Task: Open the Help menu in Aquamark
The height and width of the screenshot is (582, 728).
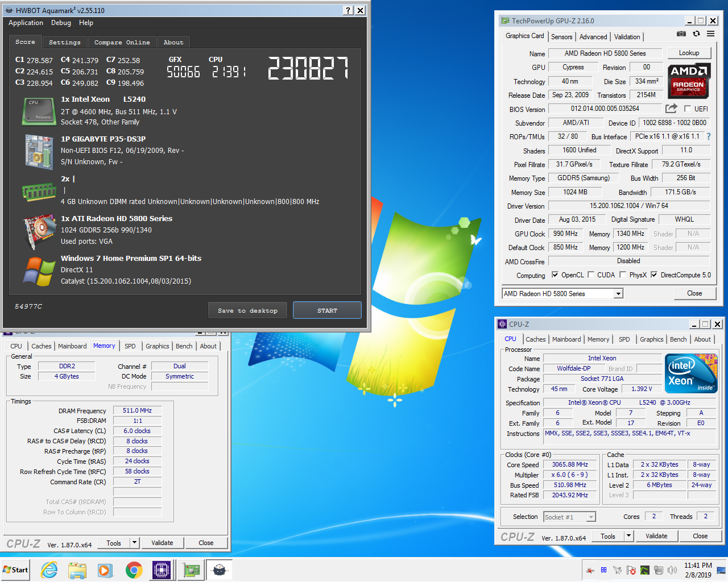Action: pos(86,23)
